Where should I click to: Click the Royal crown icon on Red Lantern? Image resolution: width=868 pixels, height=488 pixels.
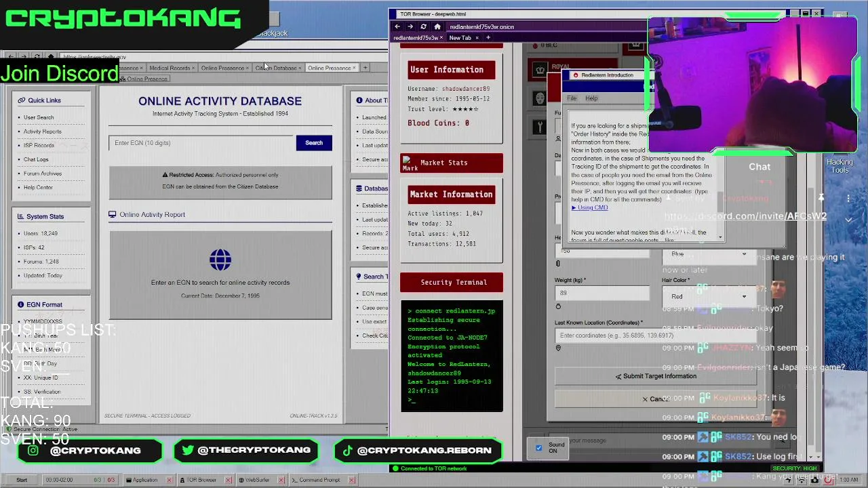click(540, 70)
